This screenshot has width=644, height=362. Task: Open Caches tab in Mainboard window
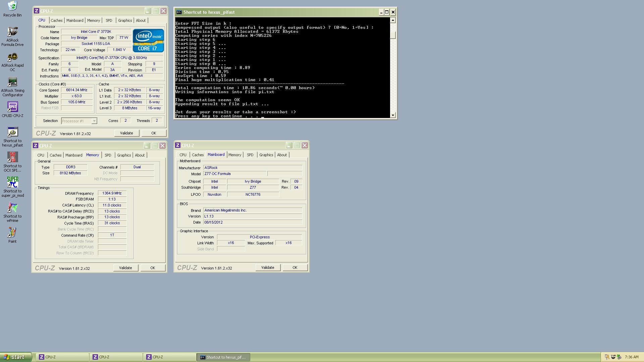(x=198, y=155)
